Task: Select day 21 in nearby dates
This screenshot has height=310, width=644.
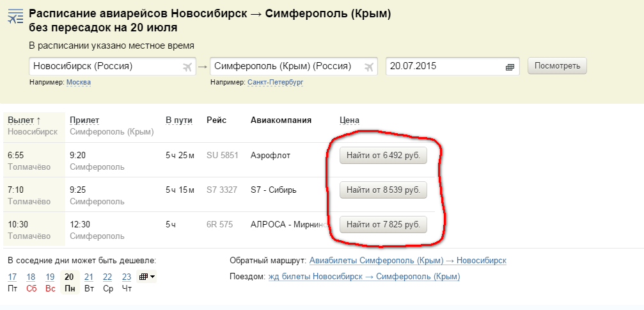Action: coord(89,277)
